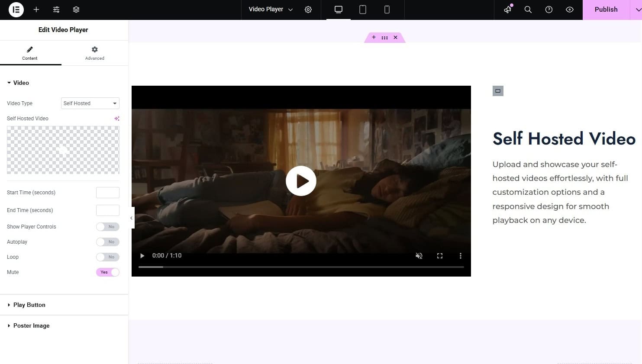
Task: Toggle the Autoplay switch
Action: [x=108, y=242]
